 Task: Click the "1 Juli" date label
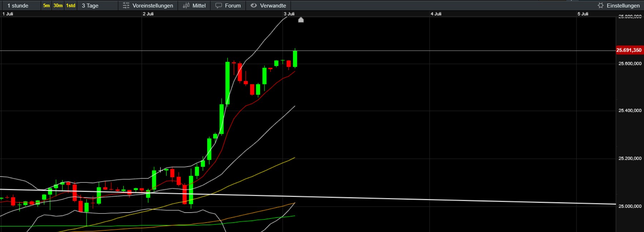tap(8, 14)
